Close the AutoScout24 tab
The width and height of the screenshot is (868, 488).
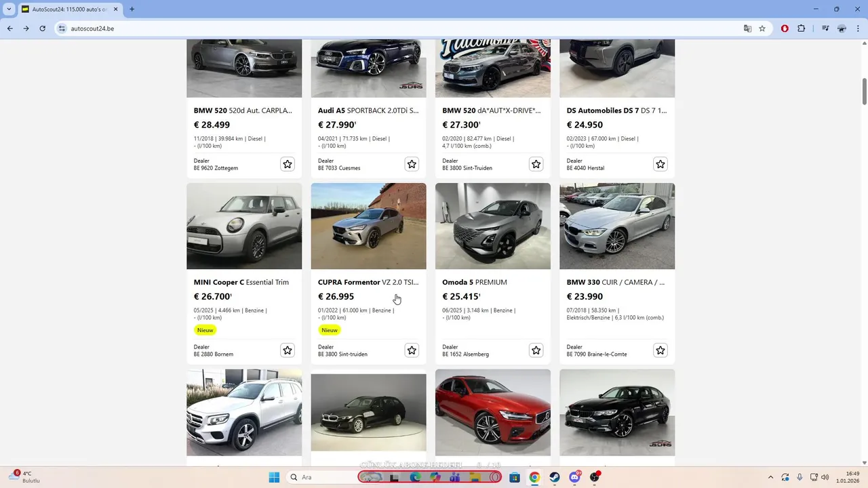(x=116, y=9)
